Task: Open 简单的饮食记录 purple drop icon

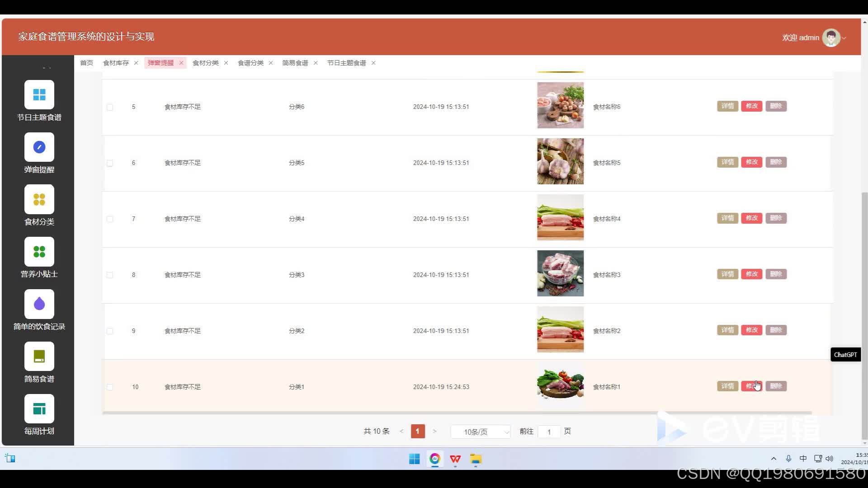Action: point(39,304)
